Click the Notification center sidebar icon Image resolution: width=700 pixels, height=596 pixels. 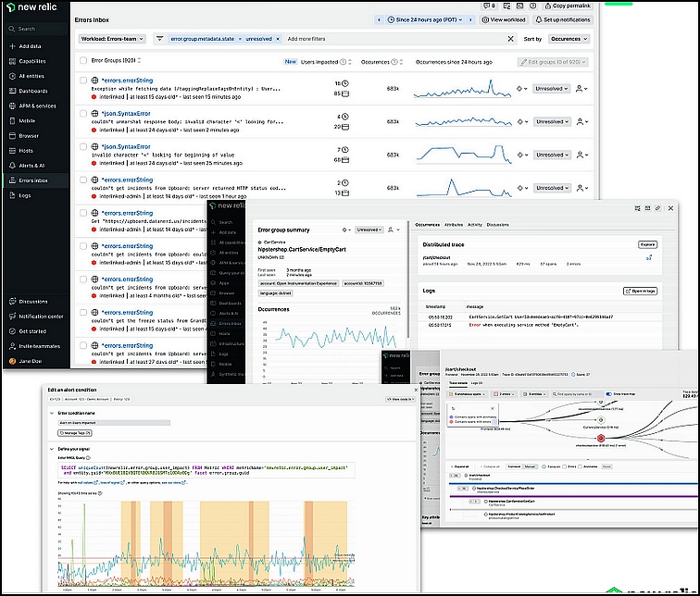pyautogui.click(x=13, y=317)
